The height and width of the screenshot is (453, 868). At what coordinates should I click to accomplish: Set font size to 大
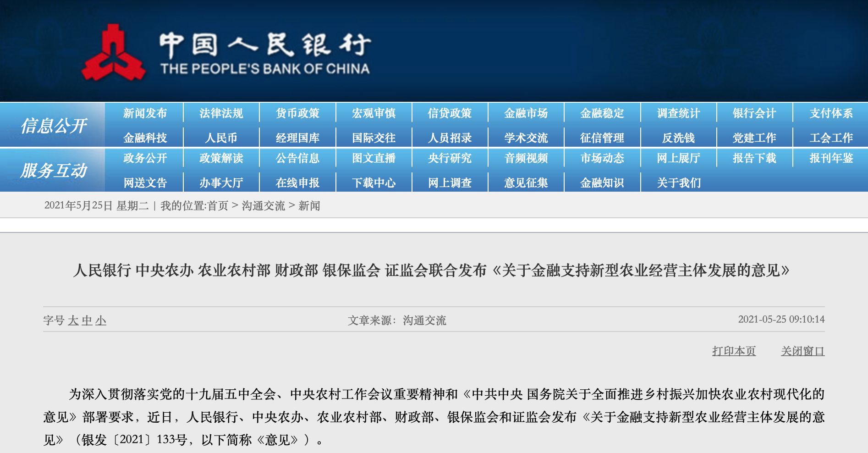[73, 320]
